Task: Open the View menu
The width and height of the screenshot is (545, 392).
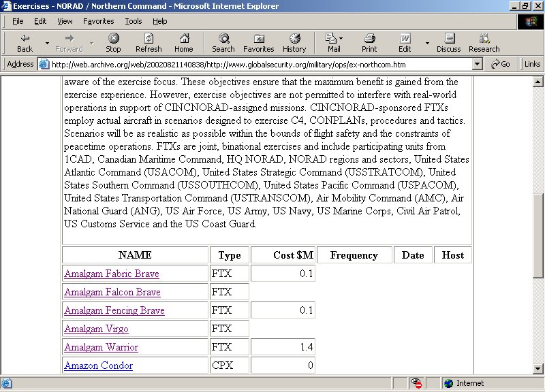Action: 65,21
